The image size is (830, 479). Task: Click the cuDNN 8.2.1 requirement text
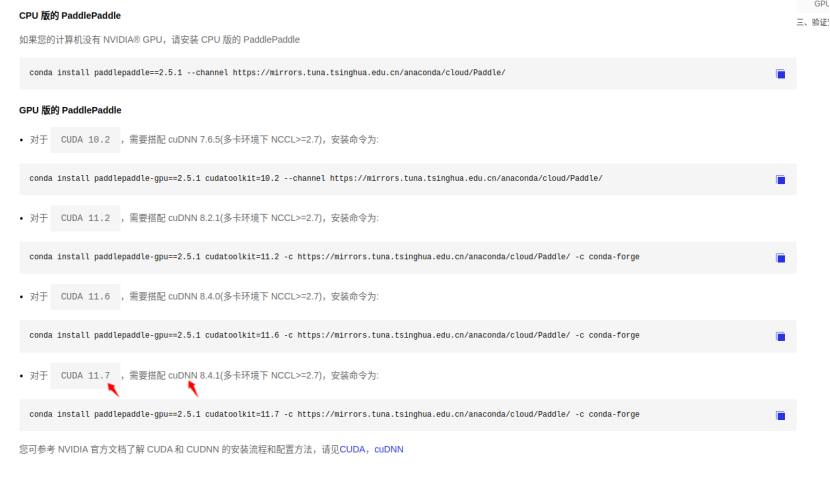coord(254,218)
